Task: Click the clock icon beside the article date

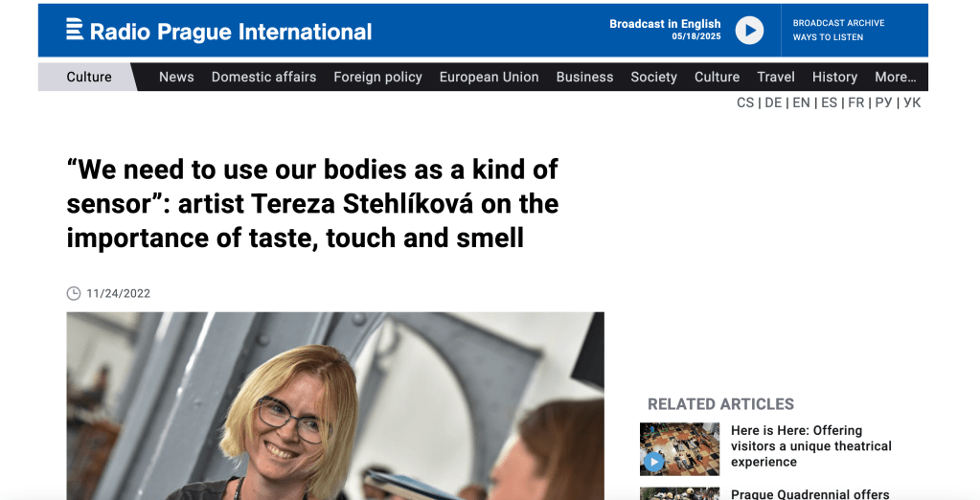Action: click(74, 293)
